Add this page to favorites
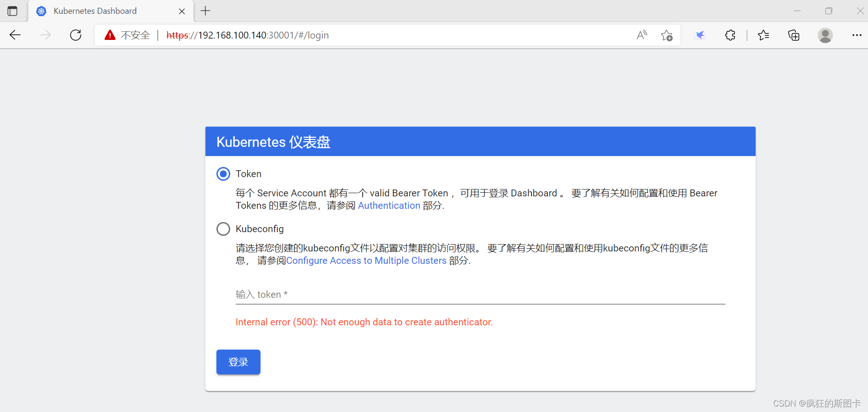This screenshot has height=412, width=868. 667,35
